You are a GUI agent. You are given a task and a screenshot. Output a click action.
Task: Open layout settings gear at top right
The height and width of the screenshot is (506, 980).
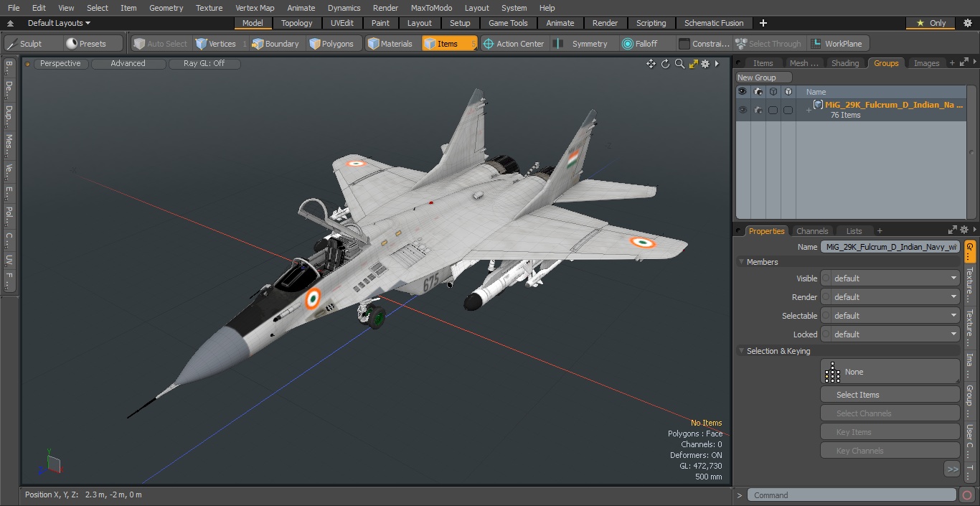click(967, 23)
